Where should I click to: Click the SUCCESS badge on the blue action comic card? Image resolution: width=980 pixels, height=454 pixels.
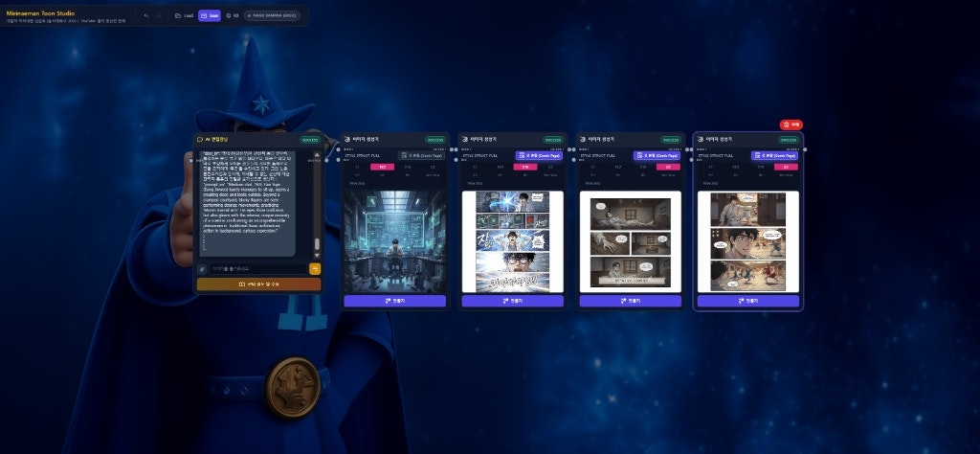552,140
